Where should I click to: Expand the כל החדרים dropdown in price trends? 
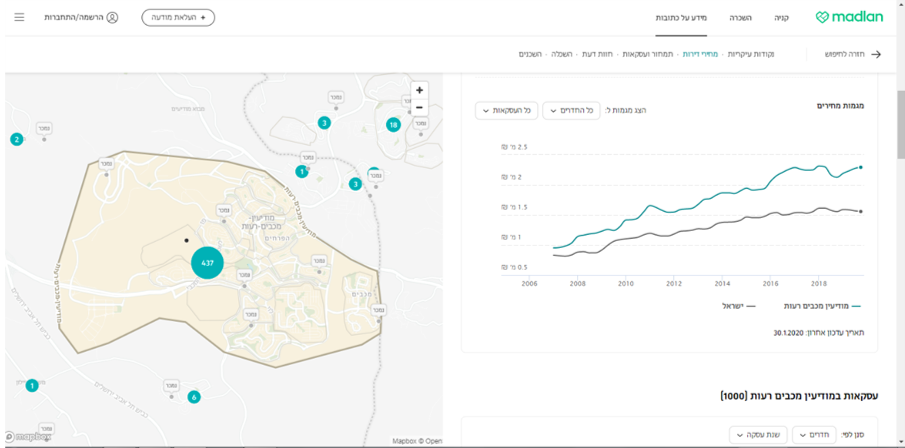pos(571,110)
